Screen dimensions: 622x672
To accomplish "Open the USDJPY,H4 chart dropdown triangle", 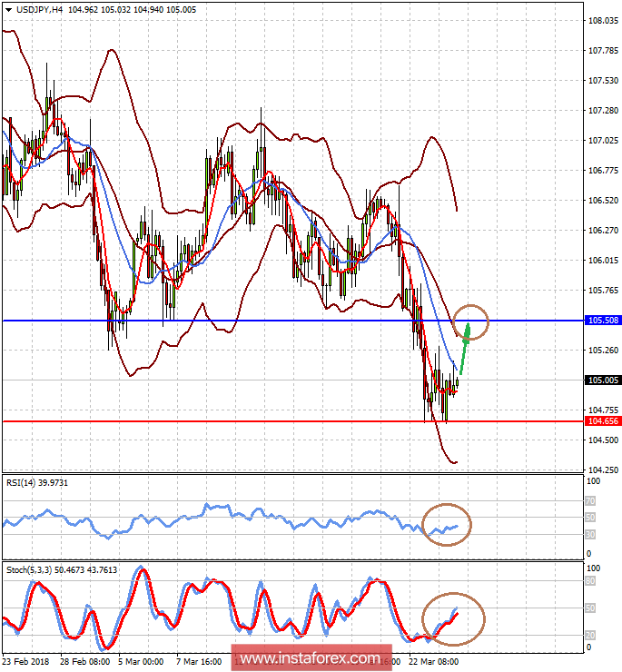I will 8,10.
